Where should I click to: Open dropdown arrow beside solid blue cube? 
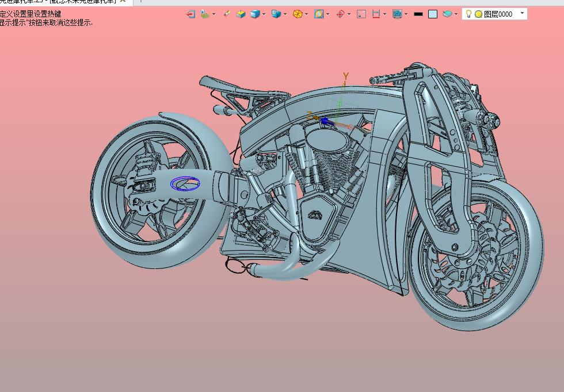(264, 14)
